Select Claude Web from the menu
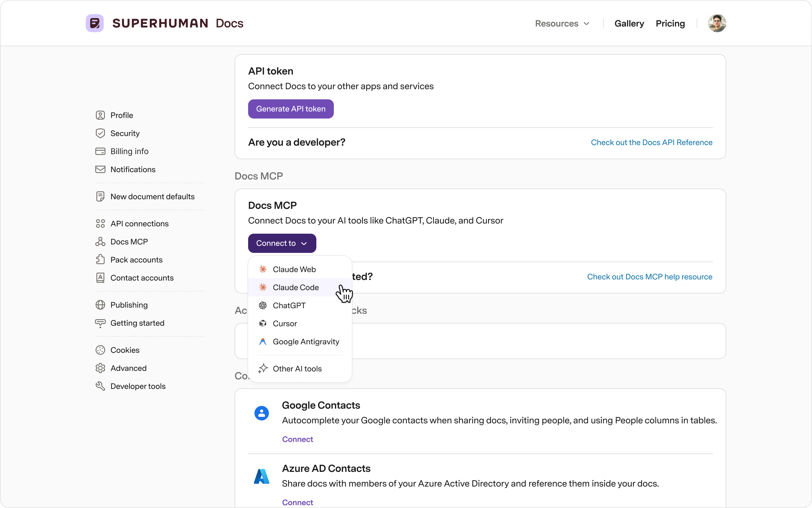Screen dimensions: 812x508 [300, 270]
